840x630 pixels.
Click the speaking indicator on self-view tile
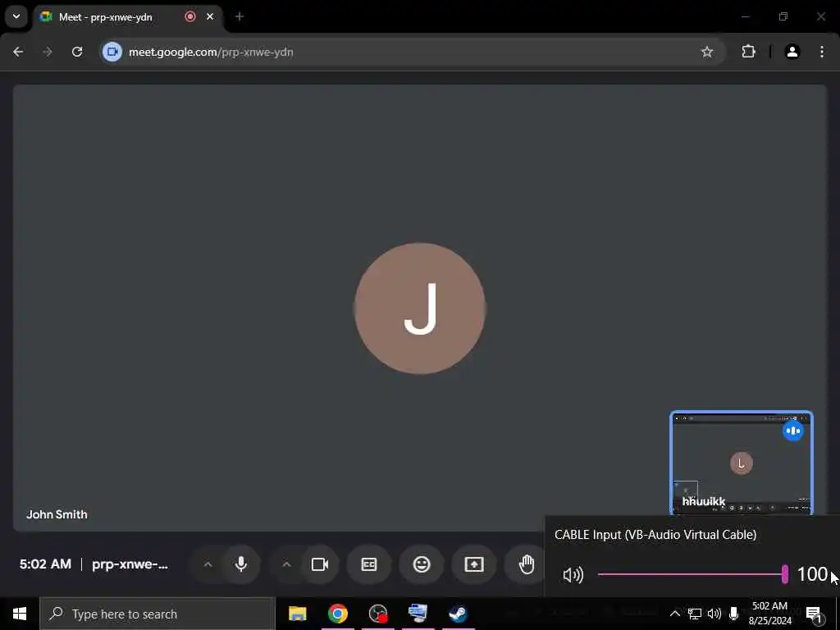tap(793, 431)
